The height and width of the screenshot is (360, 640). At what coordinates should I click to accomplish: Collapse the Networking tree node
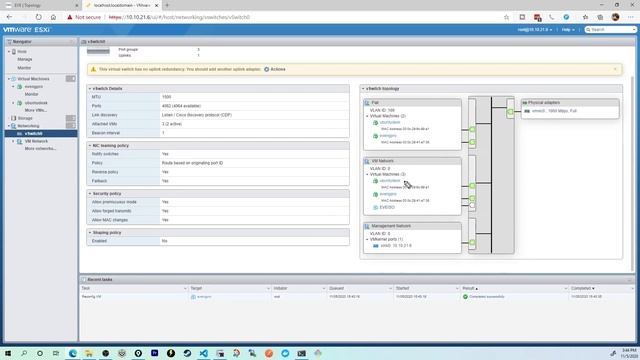9,126
